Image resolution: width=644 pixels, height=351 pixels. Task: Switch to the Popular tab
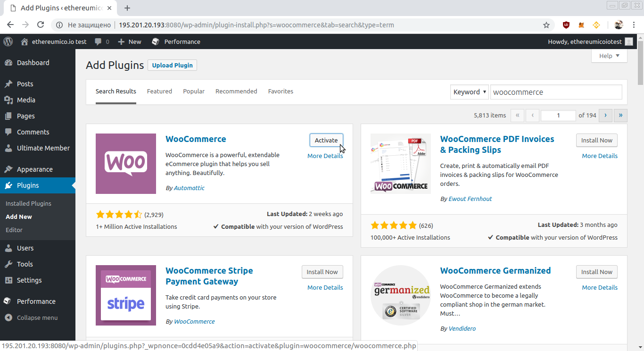(194, 92)
